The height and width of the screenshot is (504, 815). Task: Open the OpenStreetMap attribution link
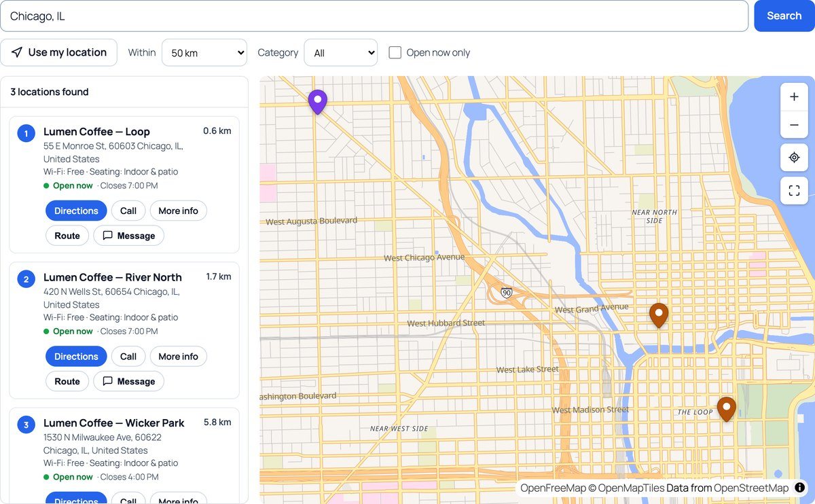751,488
